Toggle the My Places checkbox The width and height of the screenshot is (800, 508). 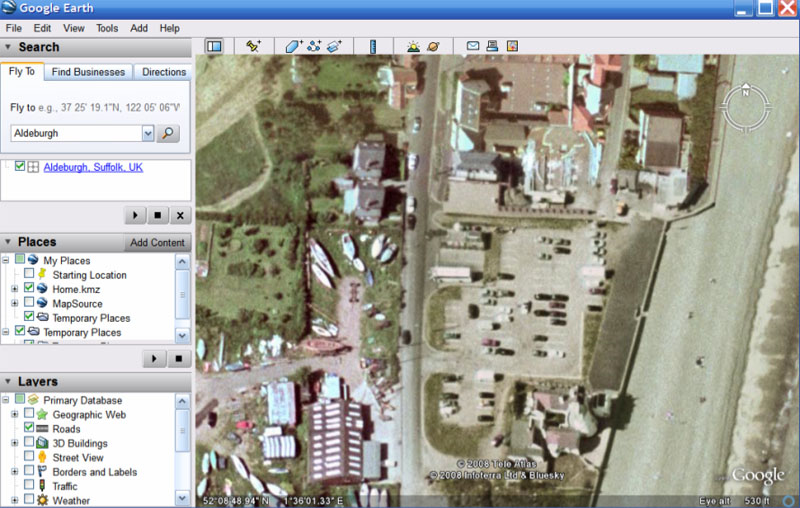(x=19, y=260)
